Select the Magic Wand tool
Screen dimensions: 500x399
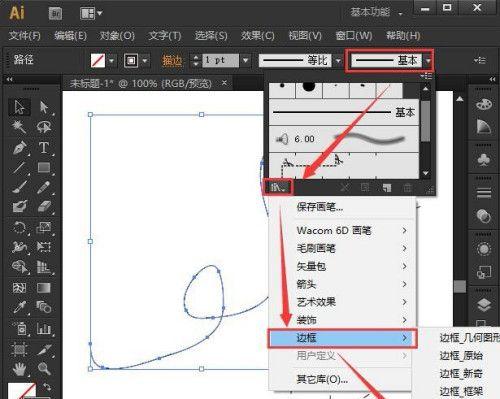[x=19, y=127]
